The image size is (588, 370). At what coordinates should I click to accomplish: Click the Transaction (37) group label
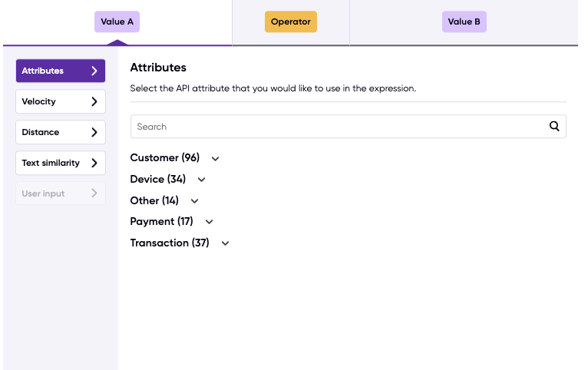tap(170, 243)
